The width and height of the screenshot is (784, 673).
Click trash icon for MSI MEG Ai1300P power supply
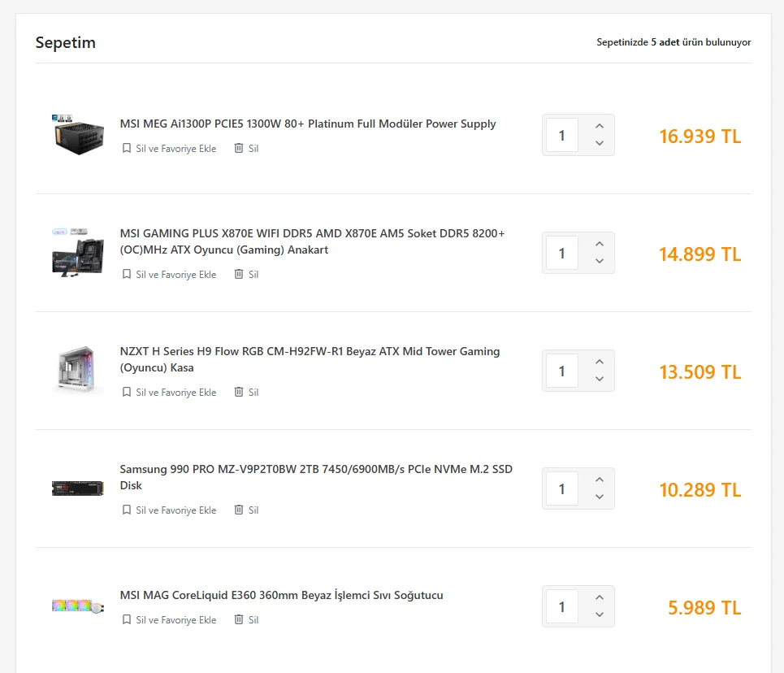click(x=239, y=149)
